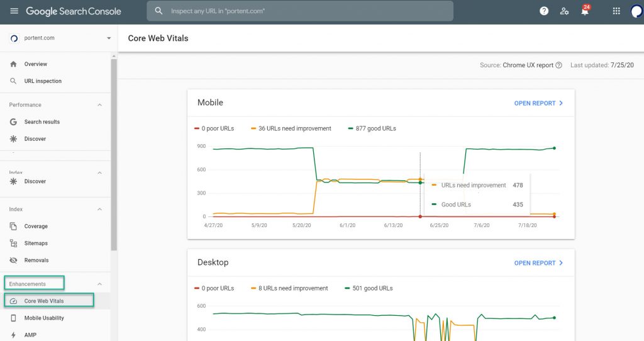The height and width of the screenshot is (341, 644).
Task: Click the AMP lightning bolt icon
Action: (x=14, y=335)
